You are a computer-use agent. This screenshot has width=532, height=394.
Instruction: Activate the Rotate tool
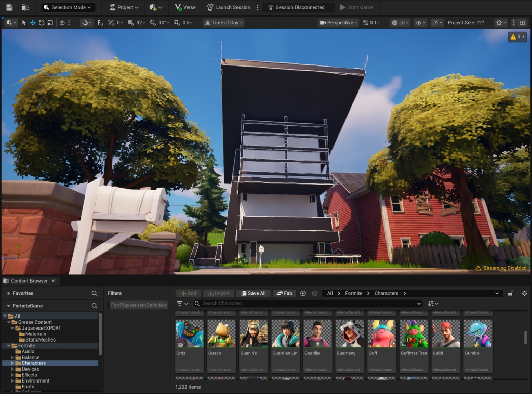42,23
